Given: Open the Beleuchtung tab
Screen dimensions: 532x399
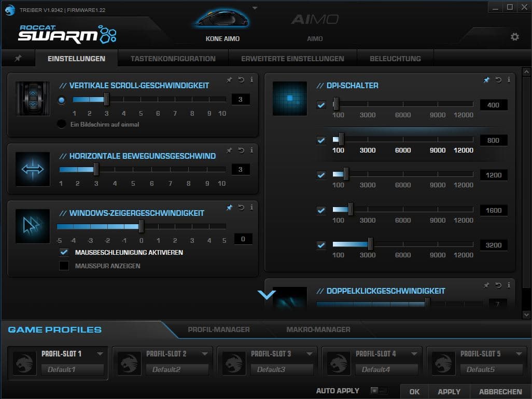Looking at the screenshot, I should (x=395, y=59).
